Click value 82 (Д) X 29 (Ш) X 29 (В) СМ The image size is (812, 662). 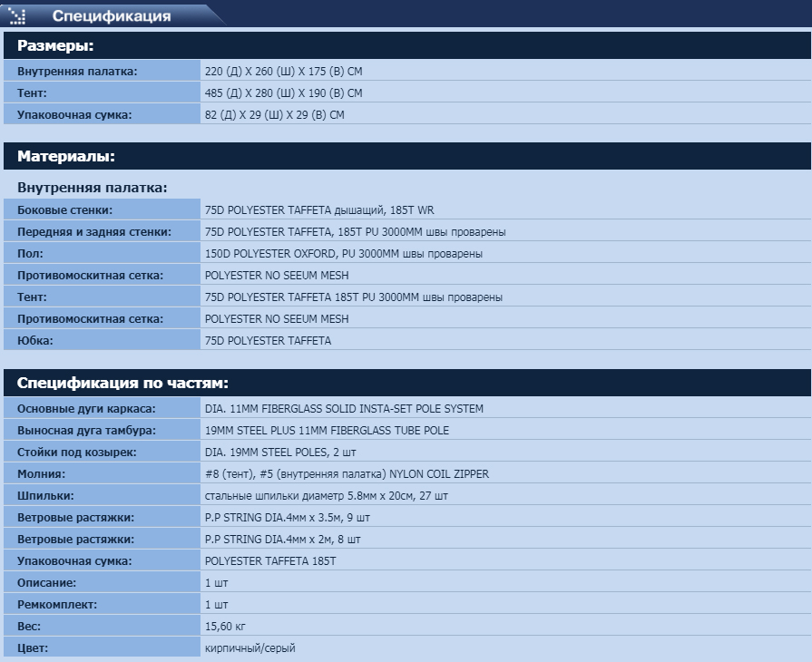(275, 115)
